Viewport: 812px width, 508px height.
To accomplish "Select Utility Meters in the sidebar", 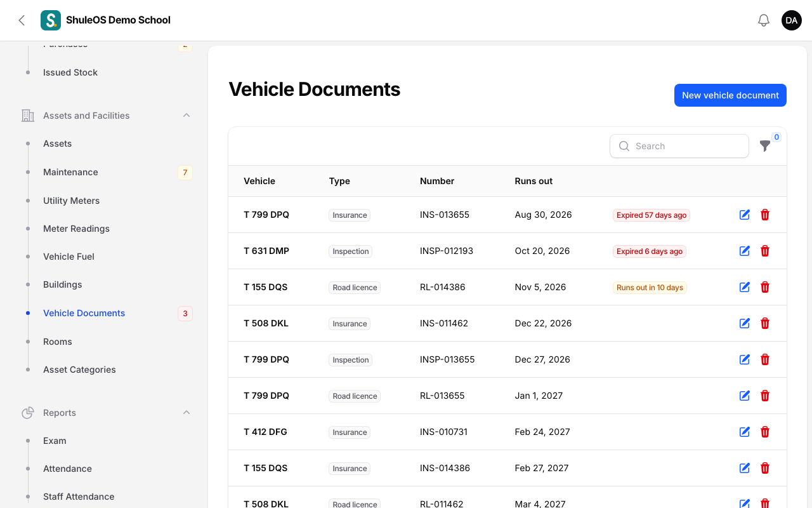I will (x=71, y=201).
